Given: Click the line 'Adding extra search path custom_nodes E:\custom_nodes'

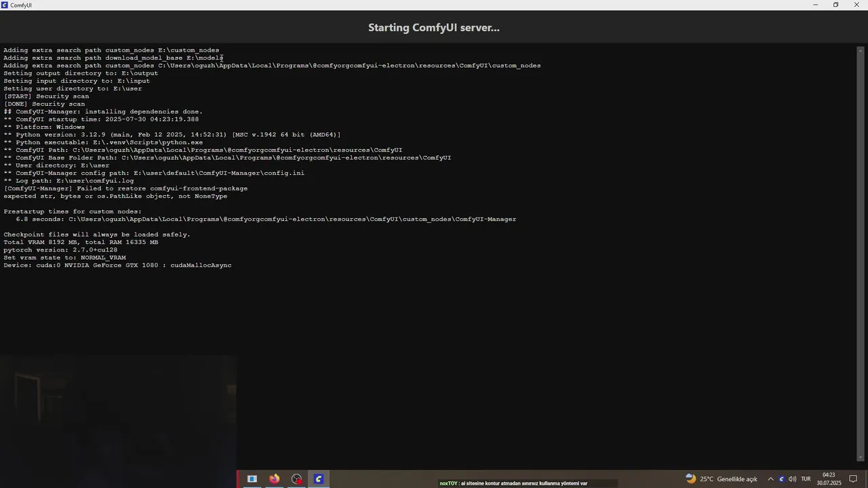Looking at the screenshot, I should point(111,50).
